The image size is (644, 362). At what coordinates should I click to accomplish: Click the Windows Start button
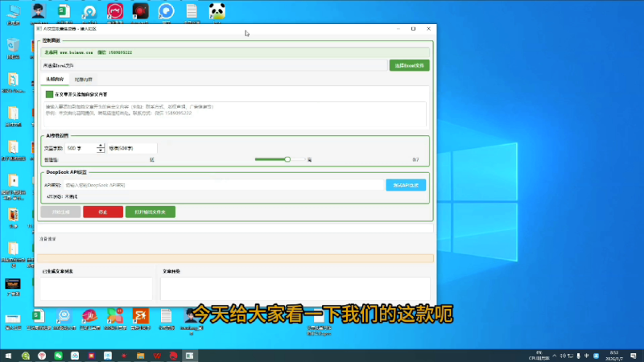[x=8, y=355]
